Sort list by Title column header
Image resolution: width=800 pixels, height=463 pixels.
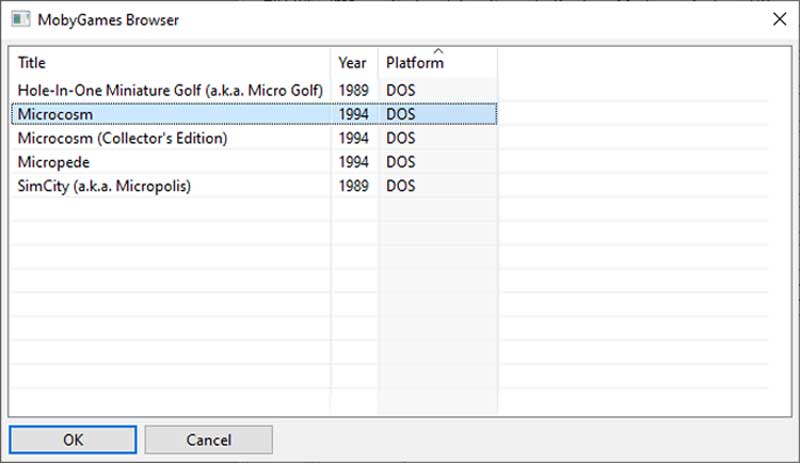coord(170,62)
